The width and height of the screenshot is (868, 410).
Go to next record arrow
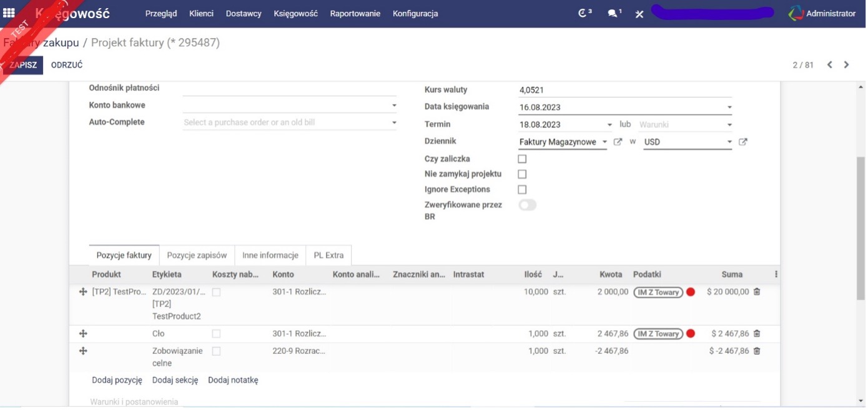coord(847,65)
